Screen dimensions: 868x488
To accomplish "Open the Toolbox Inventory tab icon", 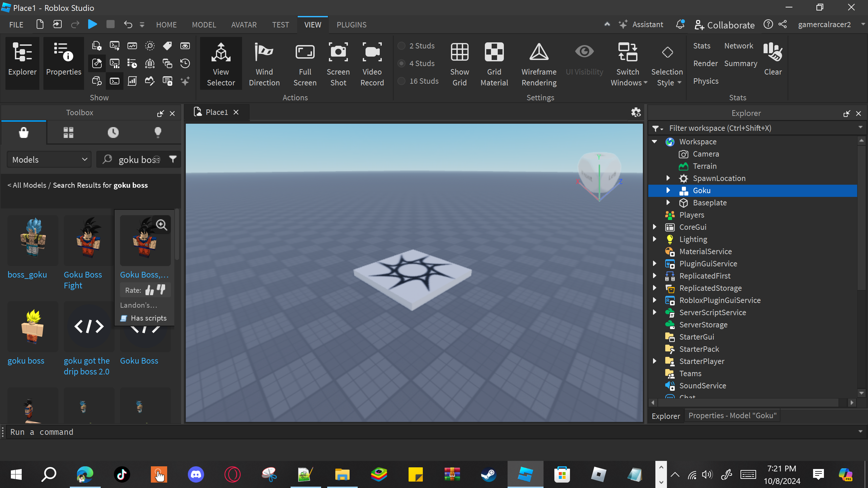I will coord(68,132).
